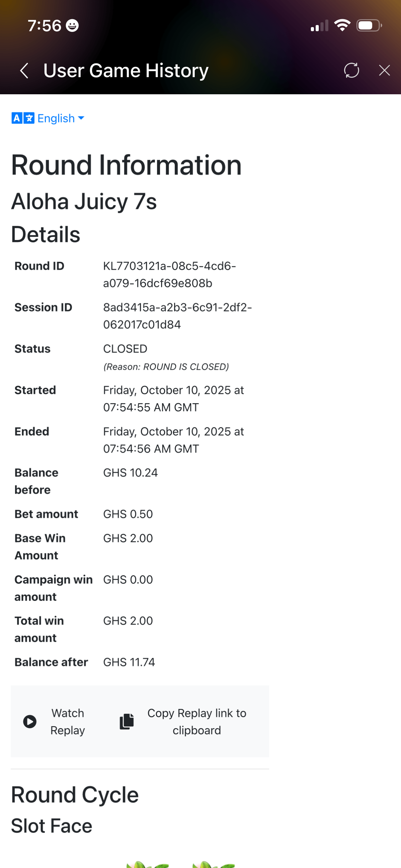Tap the Watch Replay text
Image resolution: width=401 pixels, height=868 pixels.
68,722
